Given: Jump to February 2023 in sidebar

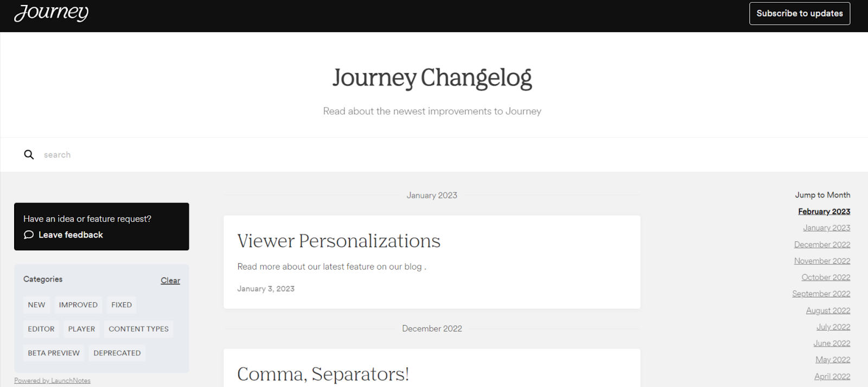Looking at the screenshot, I should 824,211.
